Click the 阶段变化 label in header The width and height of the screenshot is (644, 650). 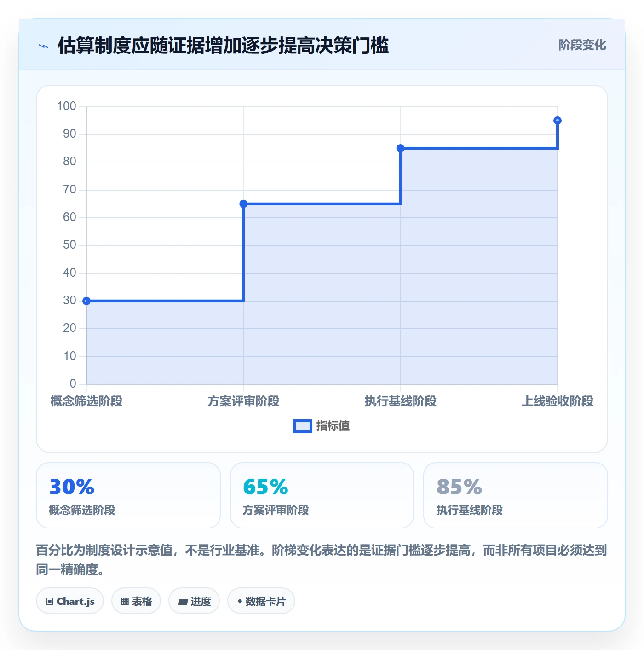point(582,45)
